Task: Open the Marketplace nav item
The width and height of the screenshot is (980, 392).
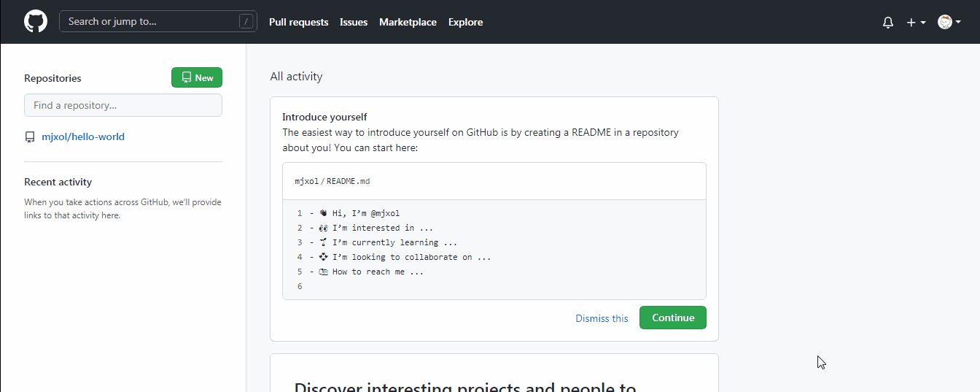Action: click(408, 22)
